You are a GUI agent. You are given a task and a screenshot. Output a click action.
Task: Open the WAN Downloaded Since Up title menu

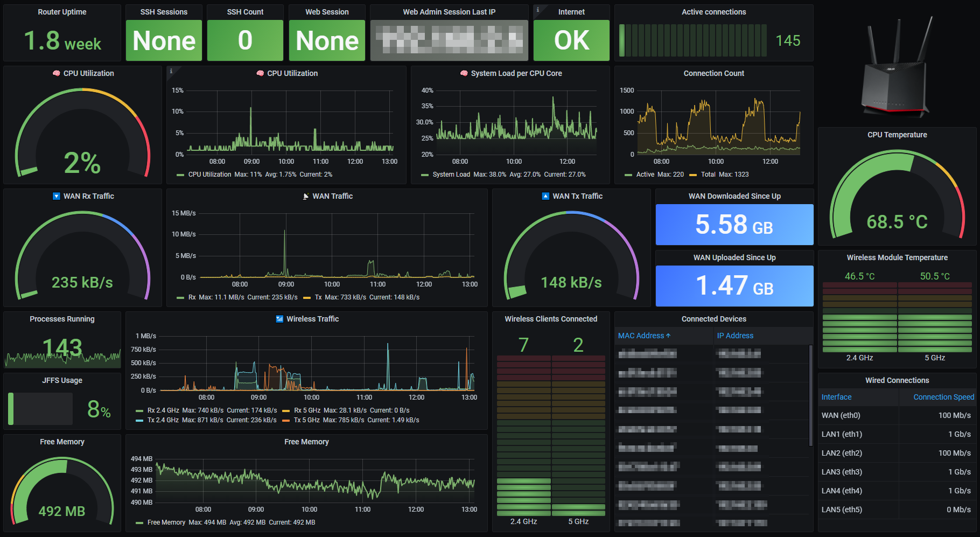pyautogui.click(x=734, y=196)
